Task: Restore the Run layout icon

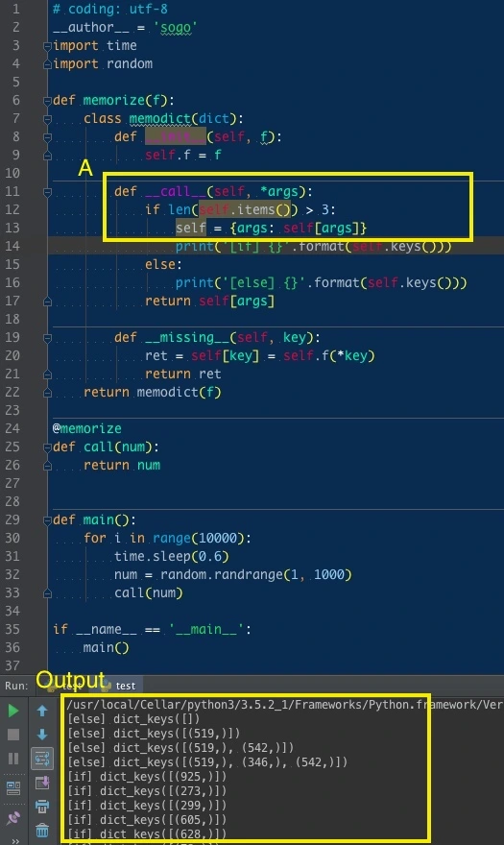Action: coord(13,788)
